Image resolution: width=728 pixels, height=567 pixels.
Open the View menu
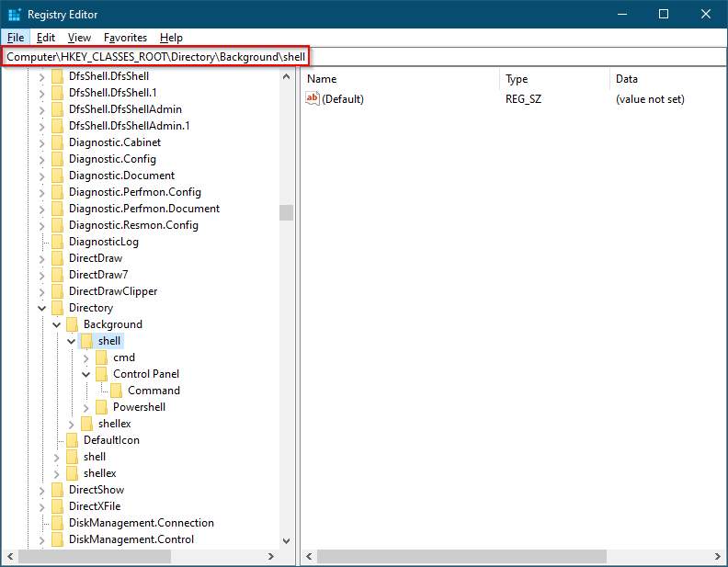(79, 38)
